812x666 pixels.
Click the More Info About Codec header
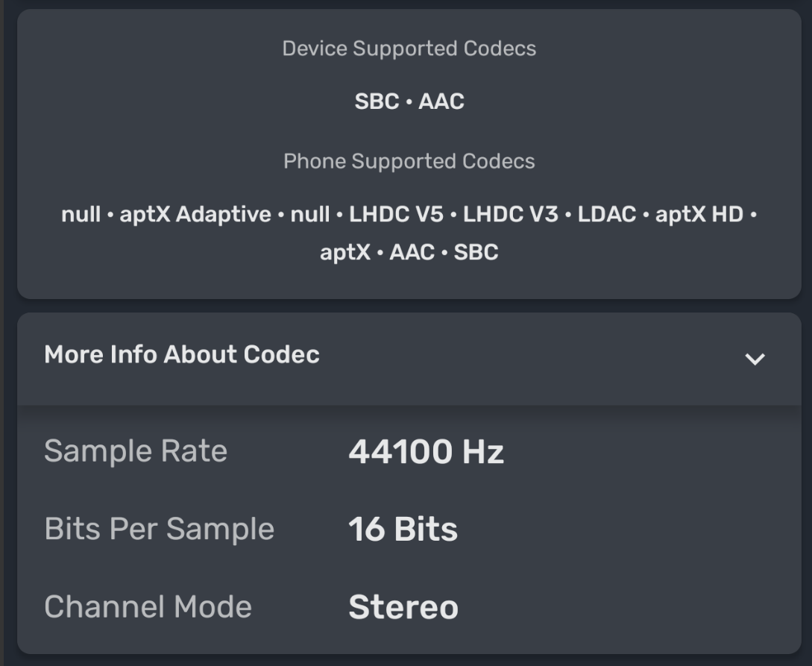(182, 354)
